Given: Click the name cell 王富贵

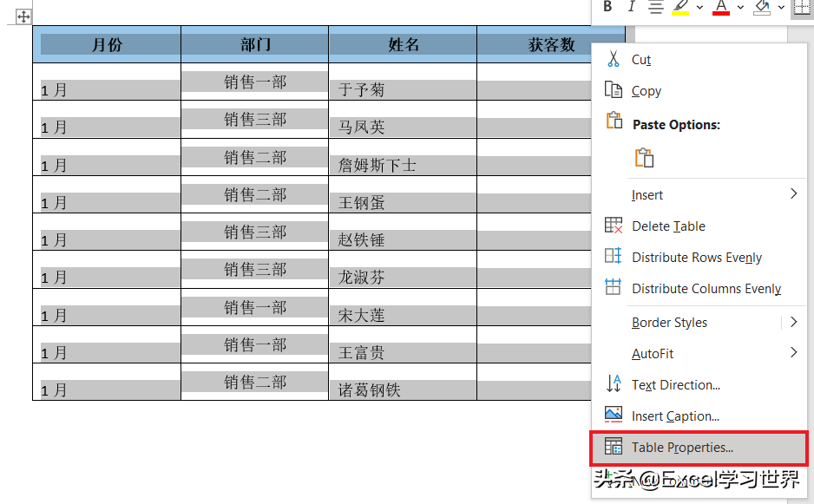Looking at the screenshot, I should (x=403, y=344).
